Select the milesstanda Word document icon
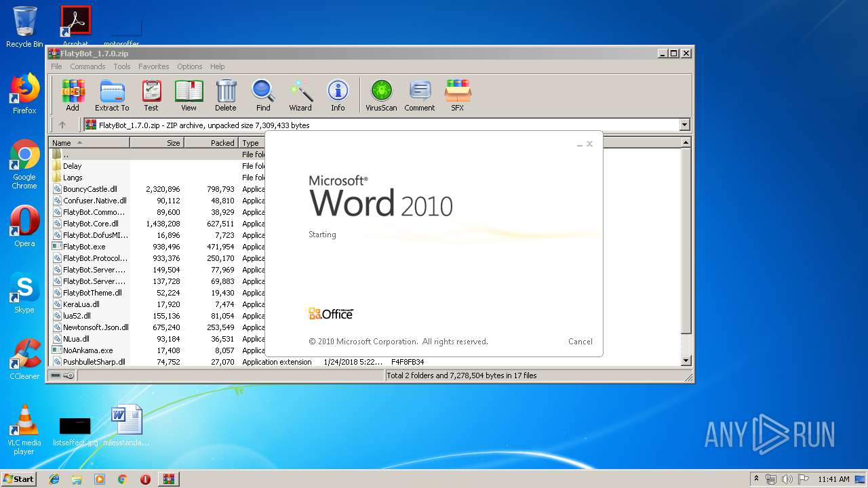This screenshot has width=868, height=488. [x=126, y=425]
